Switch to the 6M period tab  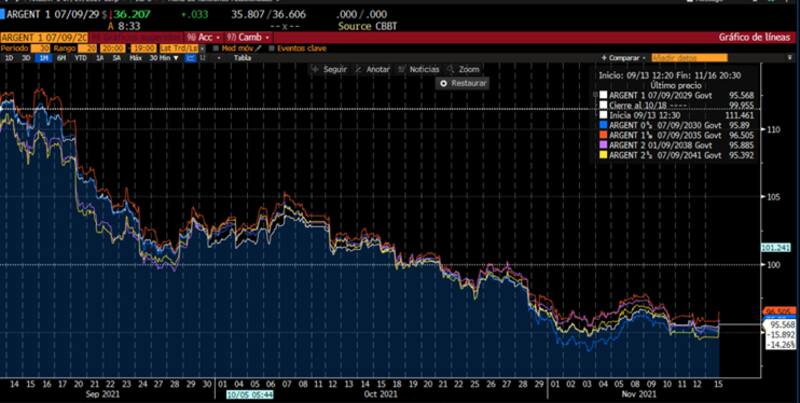point(60,58)
